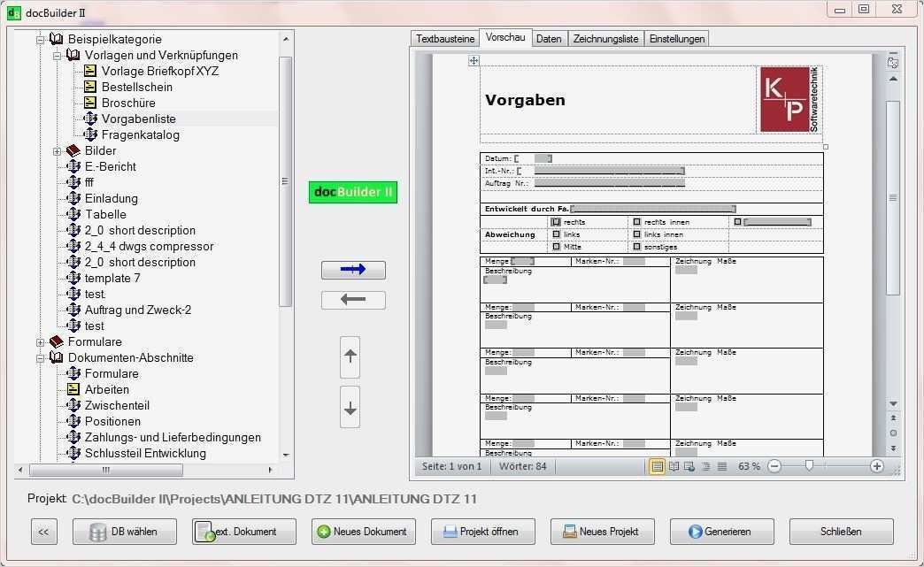
Task: Check the 'links' checkbox
Action: pos(556,234)
